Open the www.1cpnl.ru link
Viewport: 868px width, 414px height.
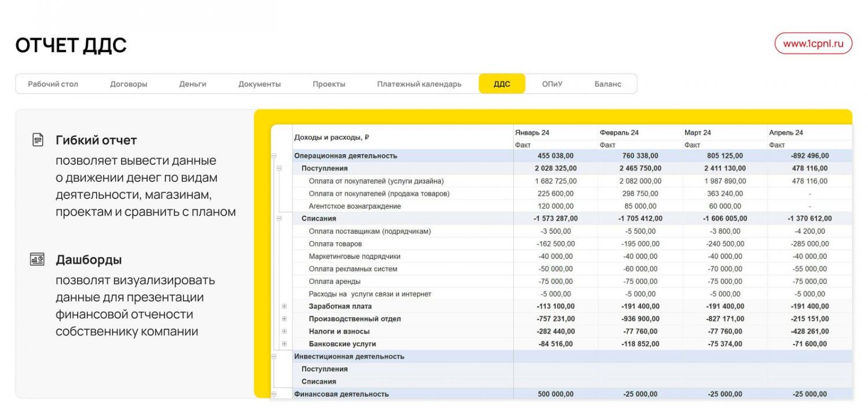(813, 43)
